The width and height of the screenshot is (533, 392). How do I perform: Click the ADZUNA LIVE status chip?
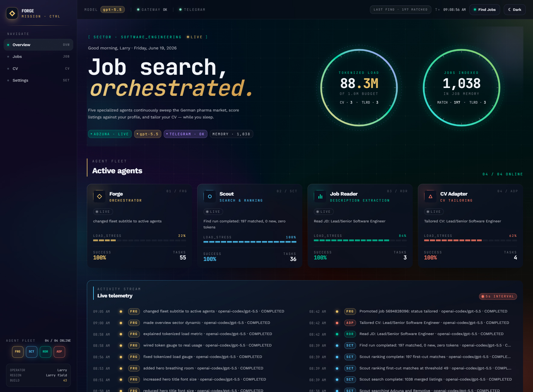point(110,134)
